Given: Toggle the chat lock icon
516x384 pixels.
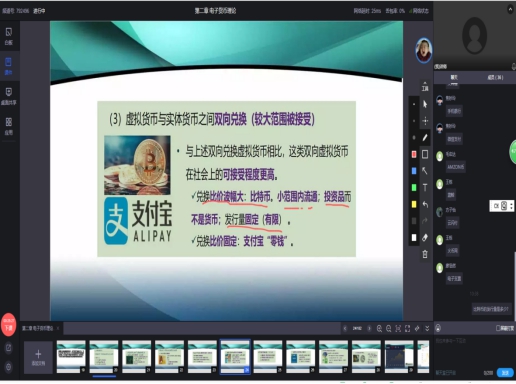Looking at the screenshot, I should [x=438, y=328].
